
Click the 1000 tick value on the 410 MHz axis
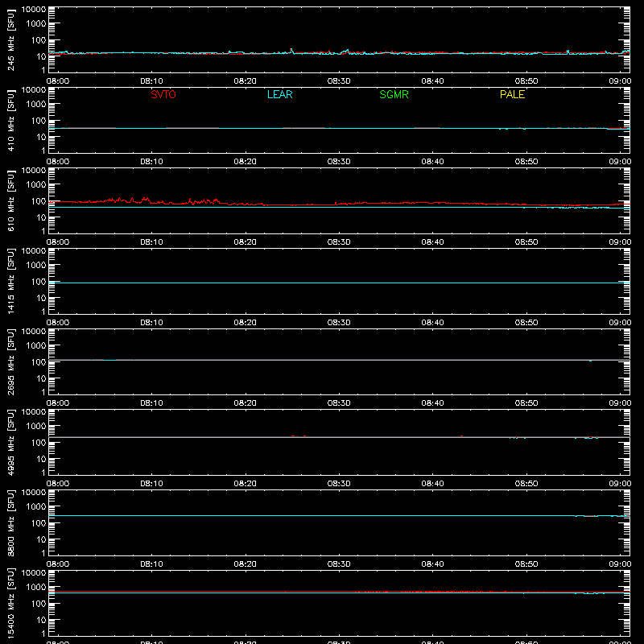pos(36,105)
